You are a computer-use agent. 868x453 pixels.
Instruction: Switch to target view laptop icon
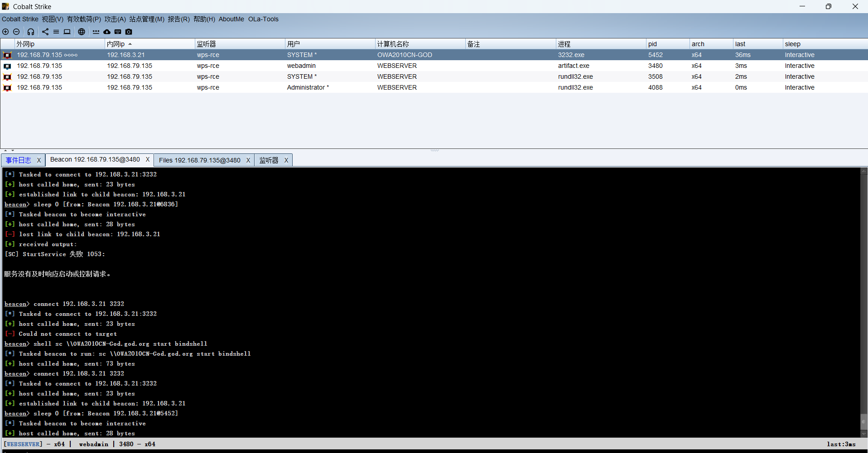click(67, 32)
